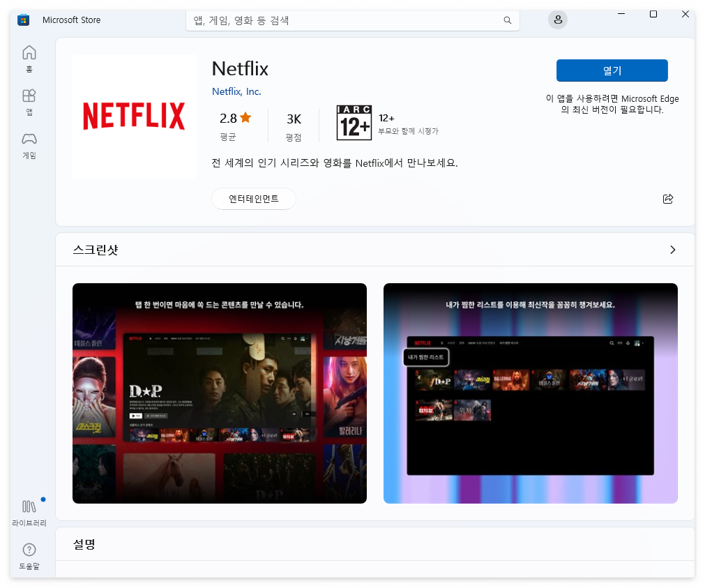Click the 도움말 (Help) question mark icon

click(29, 550)
